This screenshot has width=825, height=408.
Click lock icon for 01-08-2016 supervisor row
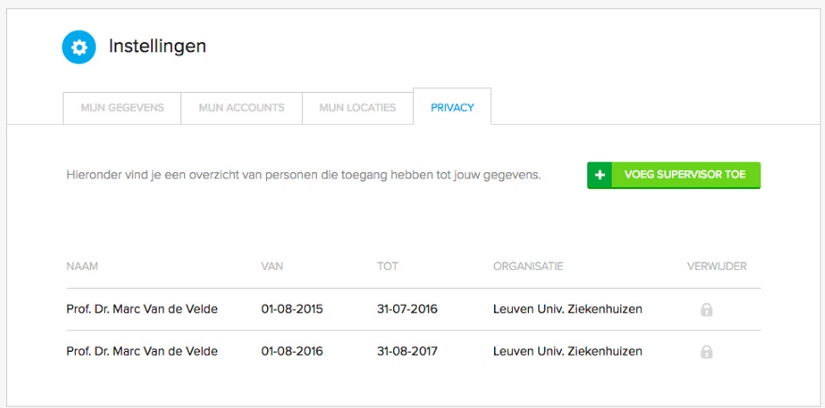pos(706,352)
